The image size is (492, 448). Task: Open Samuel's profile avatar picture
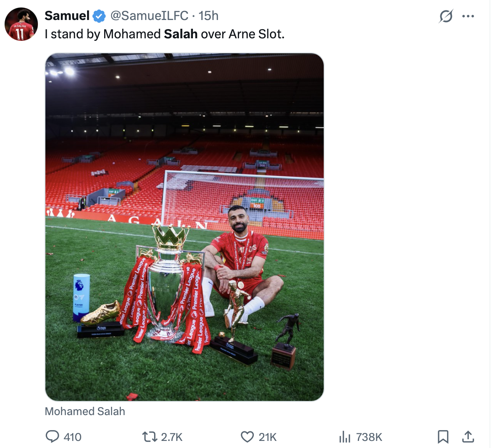click(x=21, y=24)
